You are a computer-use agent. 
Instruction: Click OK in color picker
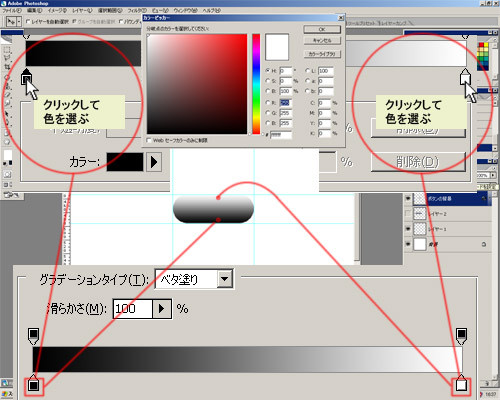pyautogui.click(x=322, y=29)
